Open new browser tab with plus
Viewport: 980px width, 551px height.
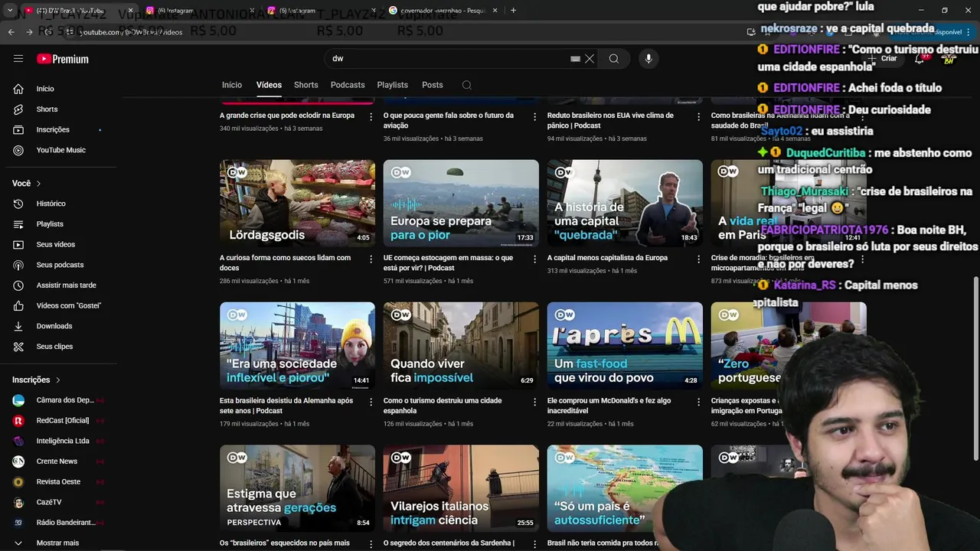pos(513,11)
